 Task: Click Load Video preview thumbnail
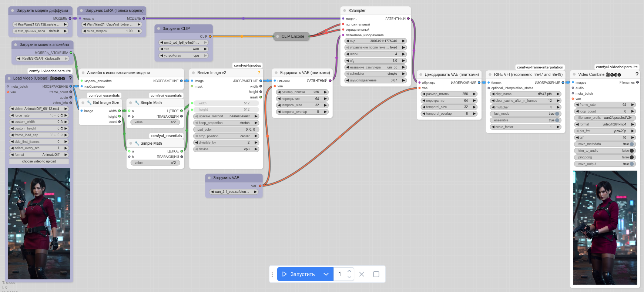click(39, 224)
